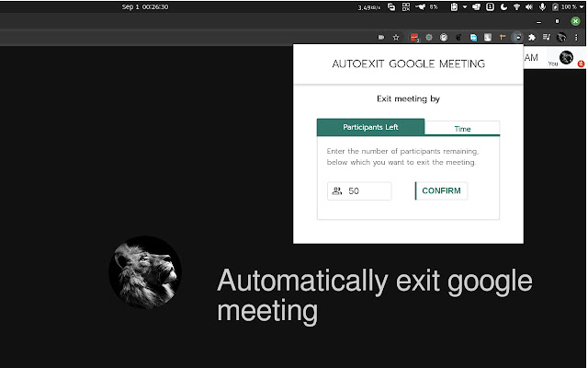
Task: Click the 'Exit meeting by' heading
Action: 408,98
